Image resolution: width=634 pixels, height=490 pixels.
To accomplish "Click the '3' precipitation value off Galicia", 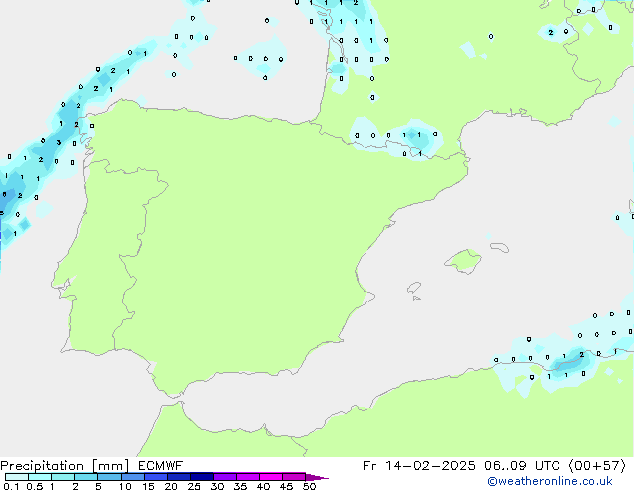I will [x=59, y=142].
